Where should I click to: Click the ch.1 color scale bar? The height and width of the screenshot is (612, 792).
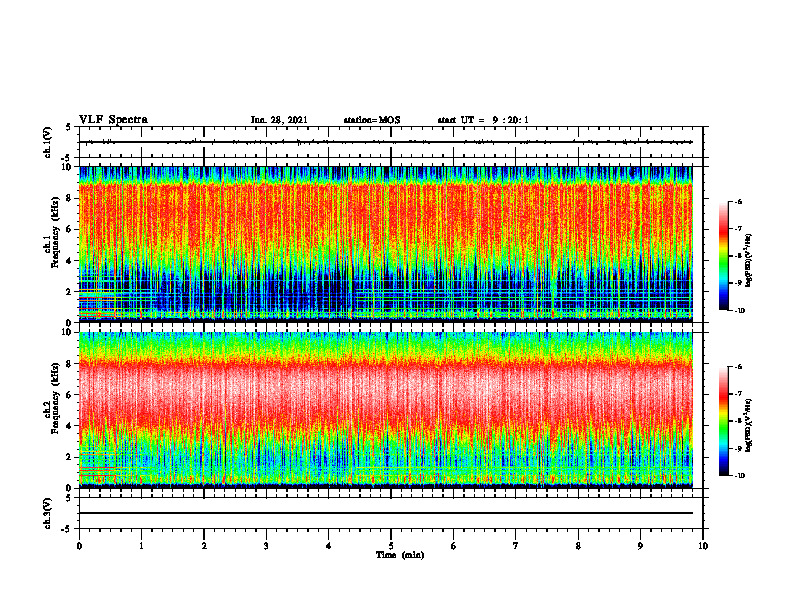(723, 256)
